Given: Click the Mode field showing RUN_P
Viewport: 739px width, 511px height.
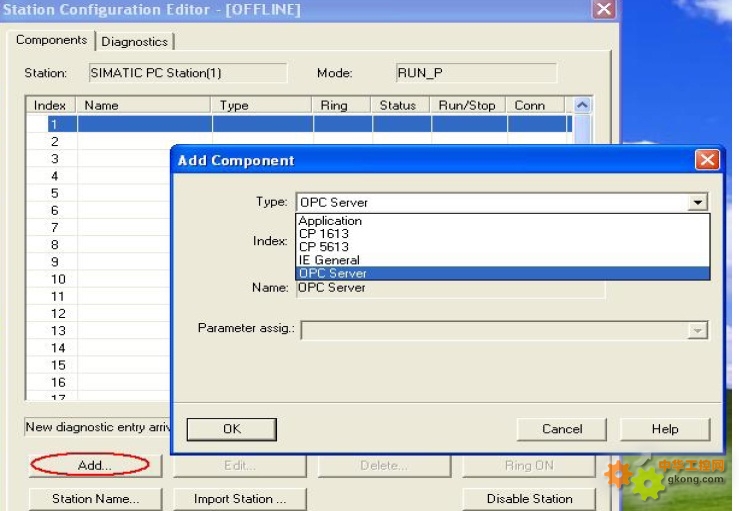Looking at the screenshot, I should [x=476, y=73].
